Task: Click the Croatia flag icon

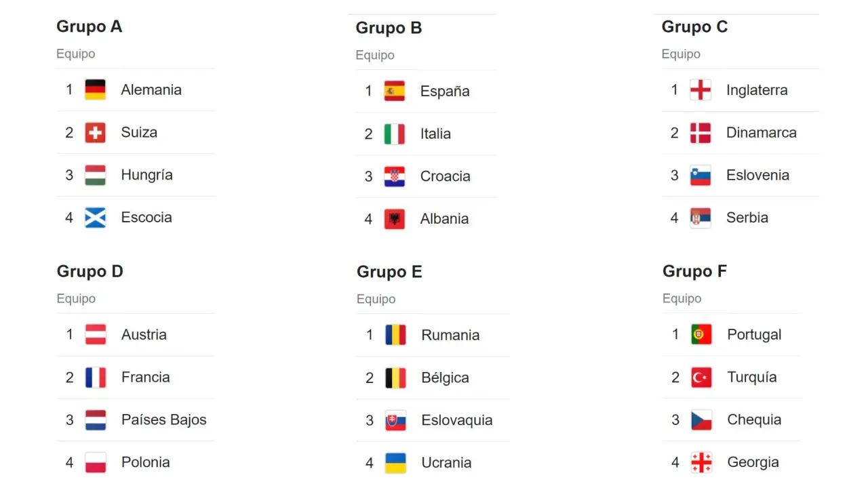Action: pos(394,176)
